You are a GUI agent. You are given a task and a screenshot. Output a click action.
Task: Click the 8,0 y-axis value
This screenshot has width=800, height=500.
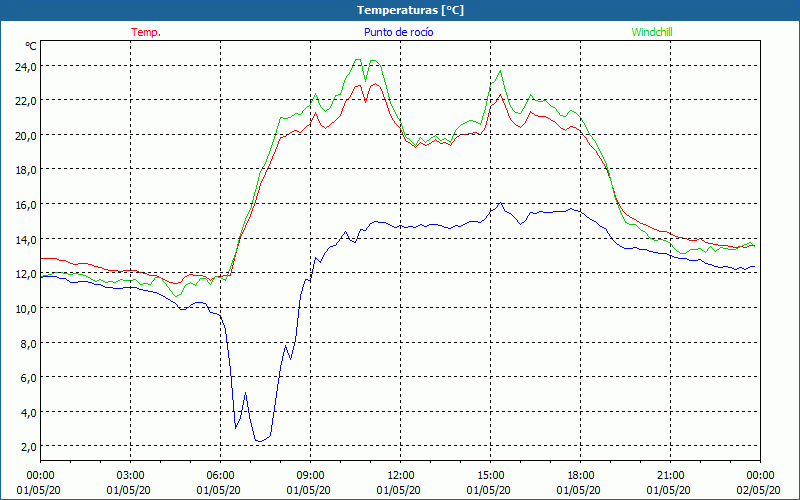[28, 343]
